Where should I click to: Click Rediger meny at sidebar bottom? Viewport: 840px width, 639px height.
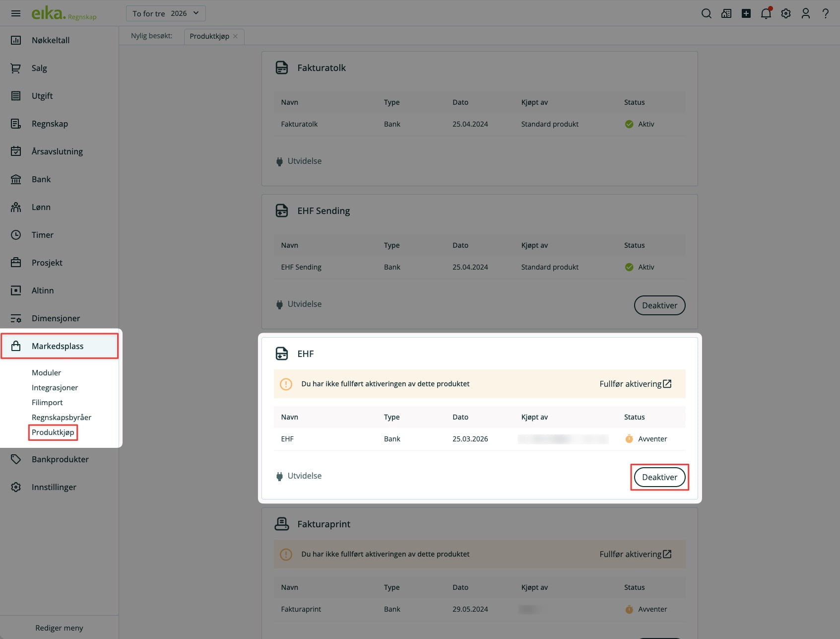[59, 628]
